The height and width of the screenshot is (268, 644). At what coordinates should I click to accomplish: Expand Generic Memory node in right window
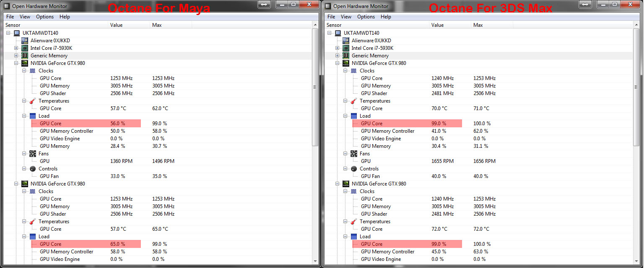pos(338,56)
